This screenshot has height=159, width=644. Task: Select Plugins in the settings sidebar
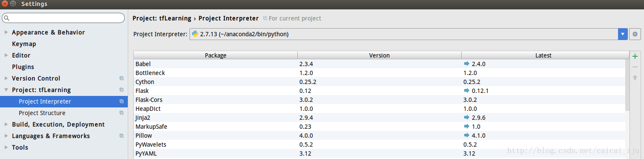point(23,67)
